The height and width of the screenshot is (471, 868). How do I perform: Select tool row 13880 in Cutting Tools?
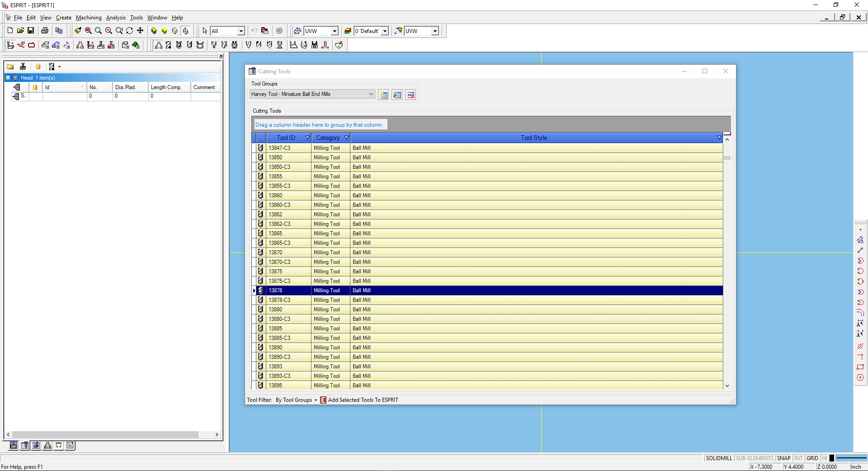click(487, 309)
